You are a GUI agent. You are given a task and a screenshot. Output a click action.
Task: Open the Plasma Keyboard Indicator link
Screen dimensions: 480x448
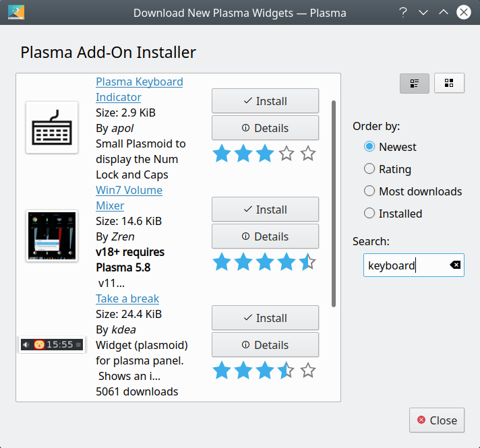[139, 82]
